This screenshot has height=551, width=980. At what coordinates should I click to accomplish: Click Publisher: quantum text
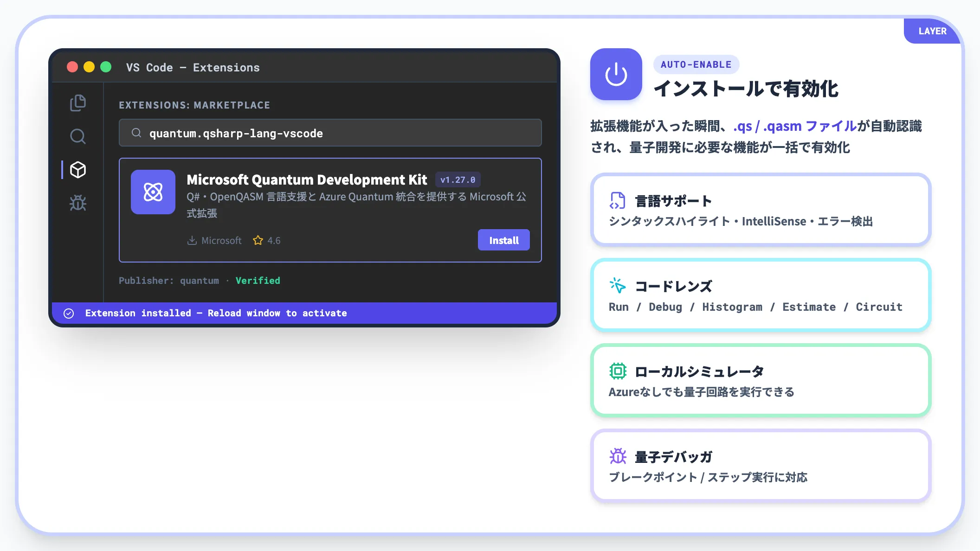click(169, 281)
